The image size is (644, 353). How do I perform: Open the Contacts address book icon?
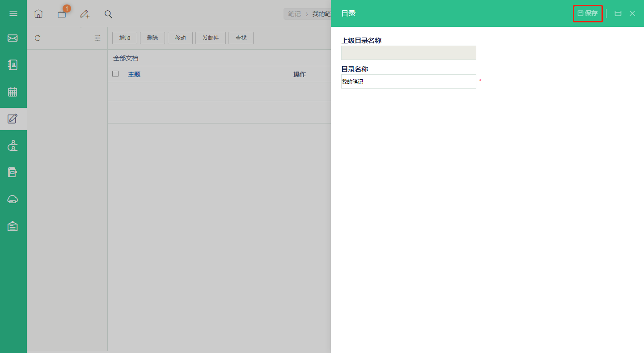13,65
